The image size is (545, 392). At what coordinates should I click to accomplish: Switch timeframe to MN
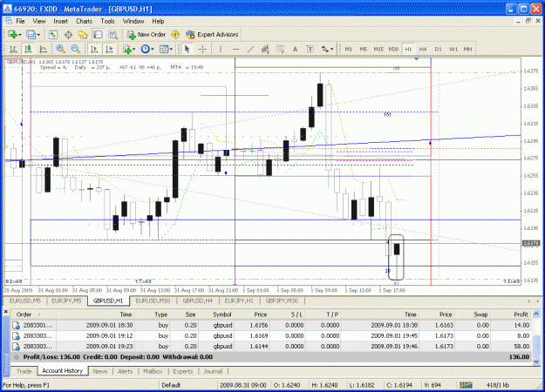[467, 50]
